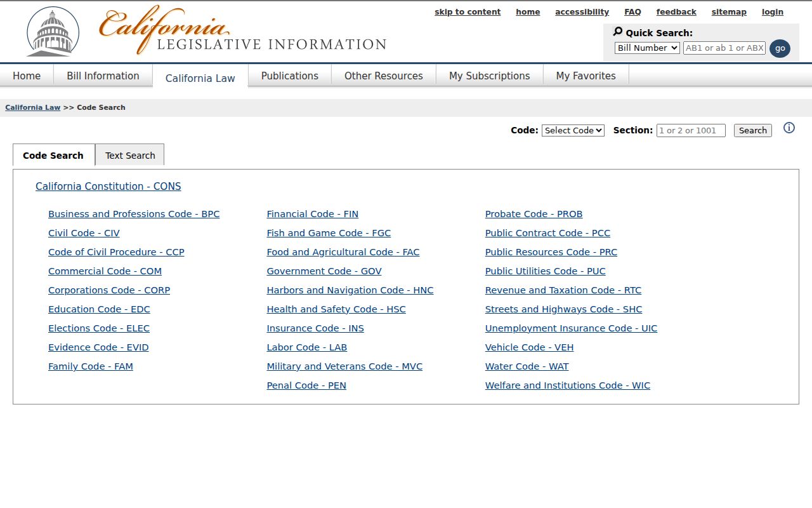812x508 pixels.
Task: Open the Select Code dropdown
Action: pyautogui.click(x=573, y=130)
